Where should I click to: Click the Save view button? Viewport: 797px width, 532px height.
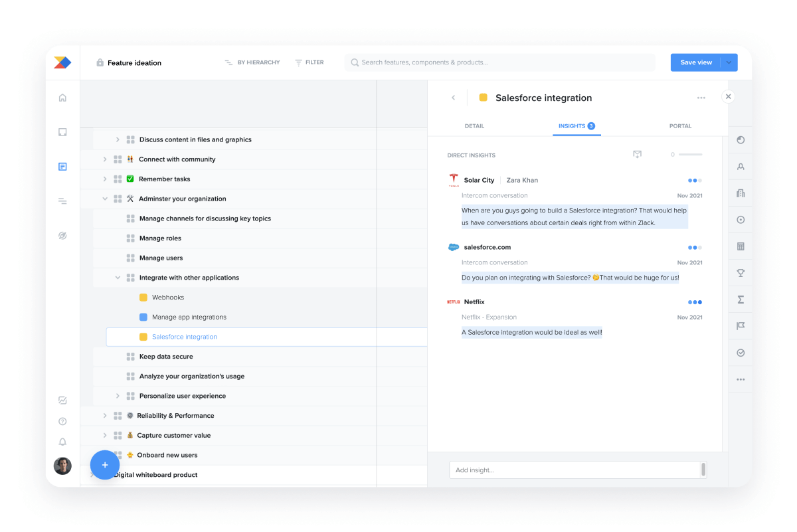[696, 62]
